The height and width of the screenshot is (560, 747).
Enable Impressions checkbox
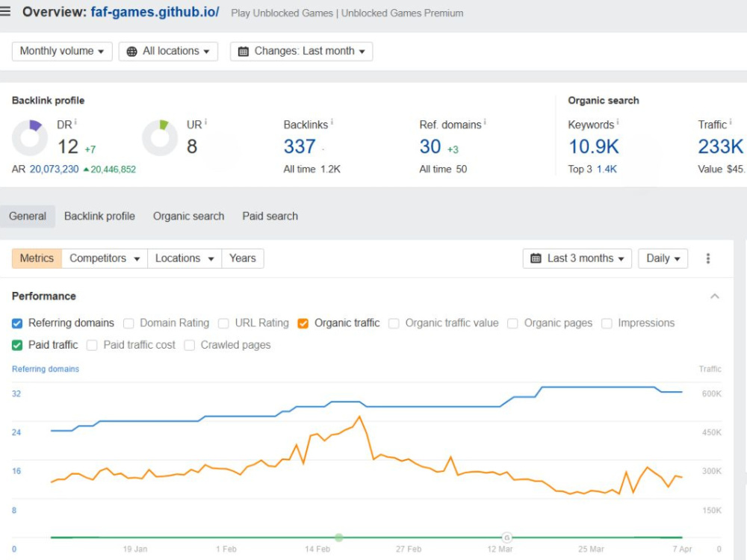607,324
